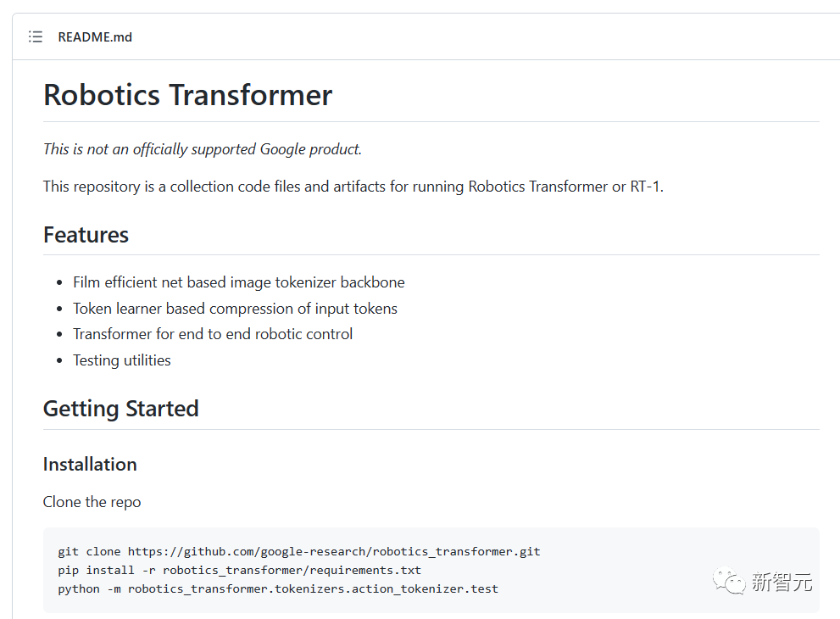Select the Transformer for robotic control bullet
Screen dimensions: 840x619
point(213,334)
